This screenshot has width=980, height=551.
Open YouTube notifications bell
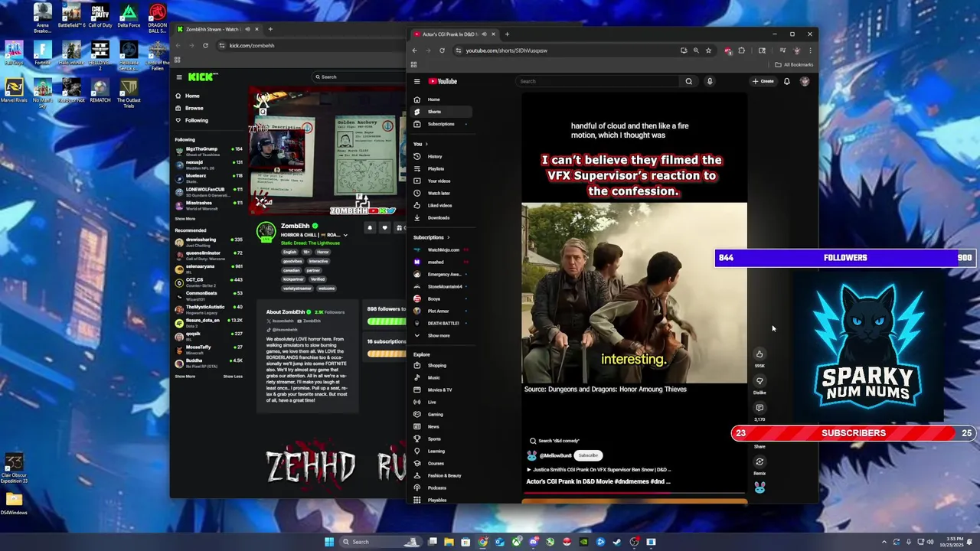(786, 81)
